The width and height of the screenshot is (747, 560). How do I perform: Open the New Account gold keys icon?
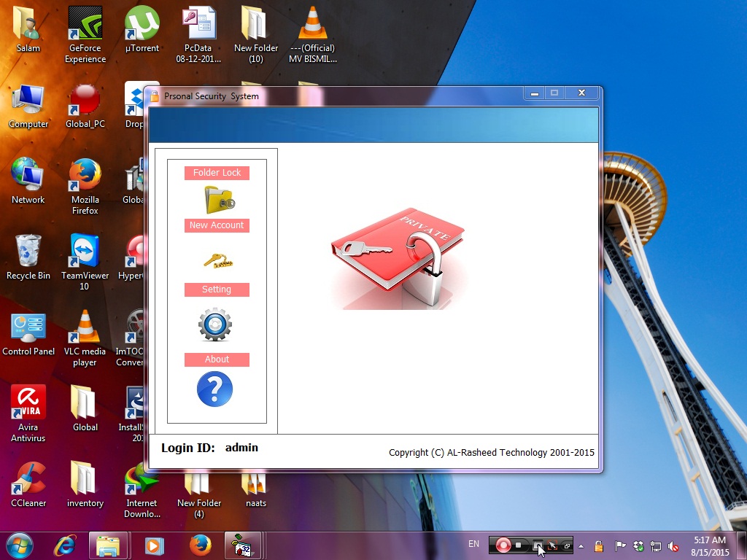218,260
